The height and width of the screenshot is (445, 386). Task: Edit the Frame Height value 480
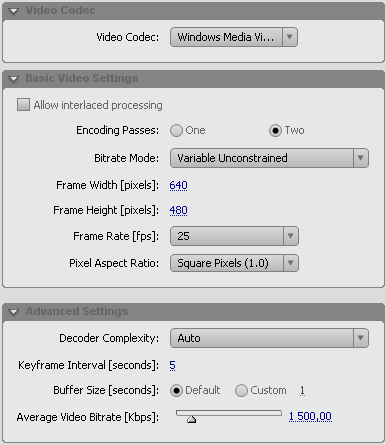(178, 210)
